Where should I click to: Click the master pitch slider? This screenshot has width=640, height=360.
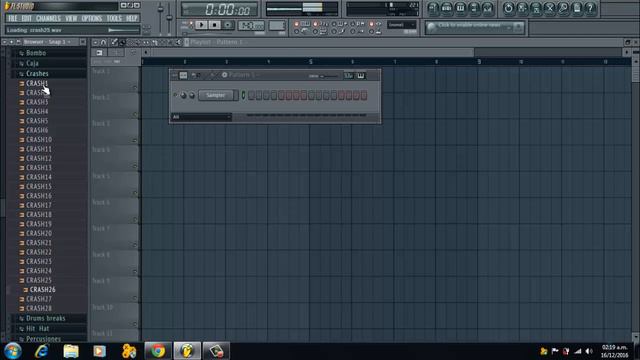pyautogui.click(x=169, y=18)
